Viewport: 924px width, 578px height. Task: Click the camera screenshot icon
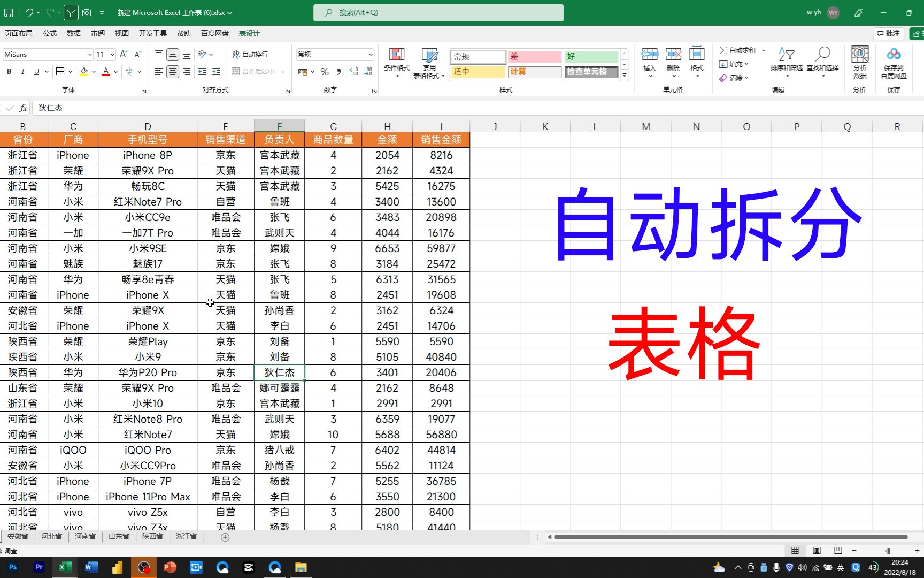87,12
